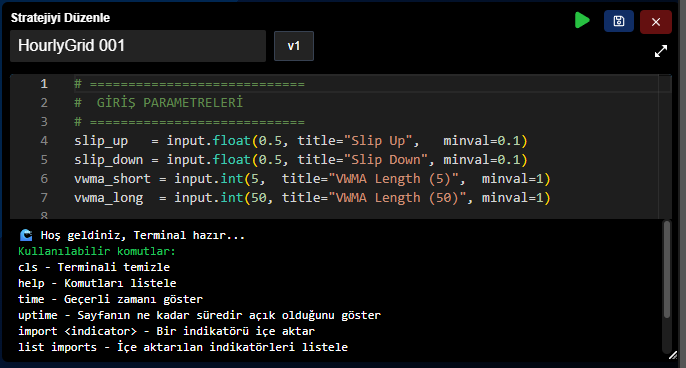Save the strategy with the floppy disk icon
The height and width of the screenshot is (368, 686).
619,21
